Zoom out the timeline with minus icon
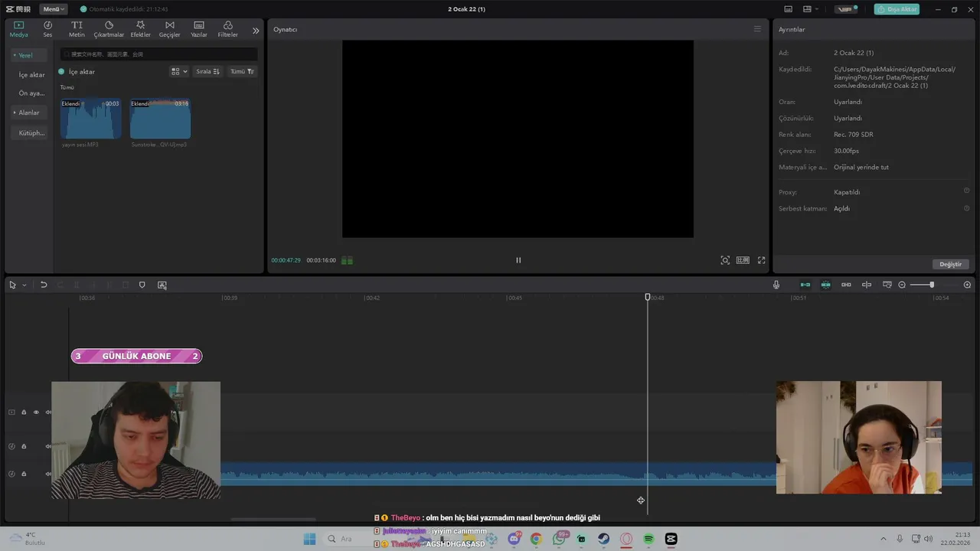The width and height of the screenshot is (980, 551). (902, 285)
